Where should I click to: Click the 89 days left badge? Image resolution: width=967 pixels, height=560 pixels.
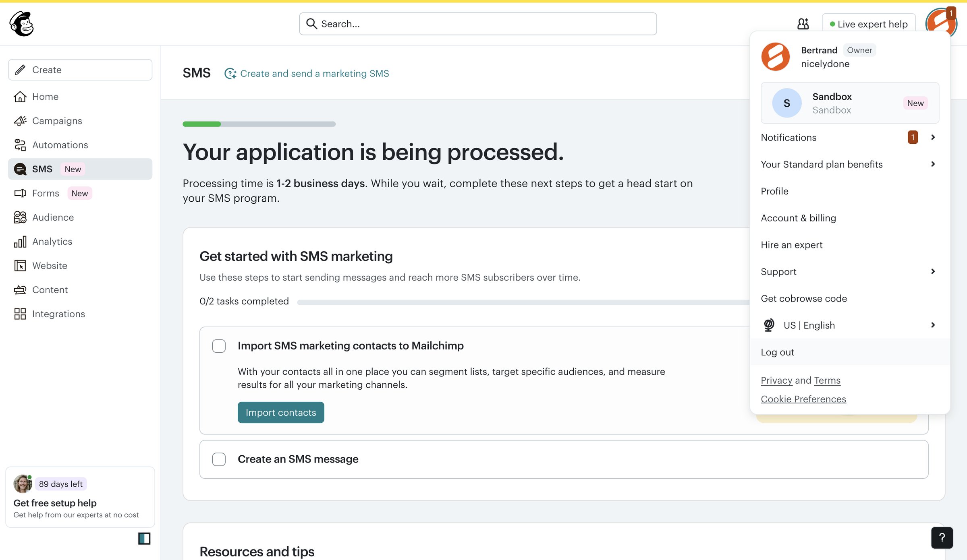(61, 484)
